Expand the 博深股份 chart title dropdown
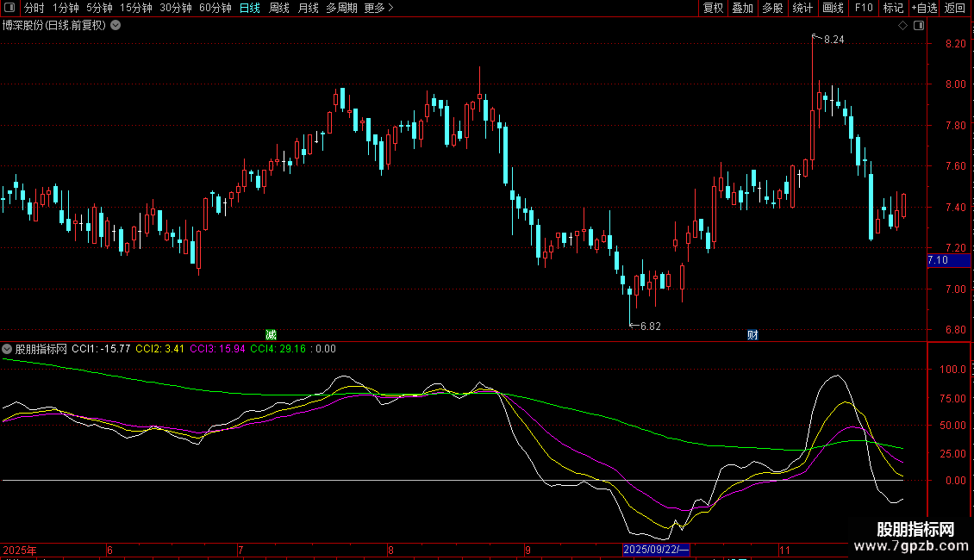 coord(116,26)
